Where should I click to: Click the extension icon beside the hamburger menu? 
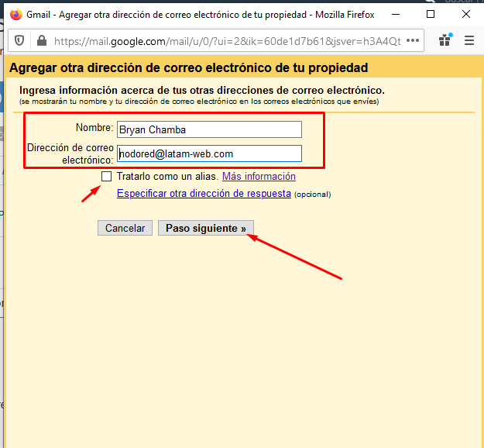point(445,41)
